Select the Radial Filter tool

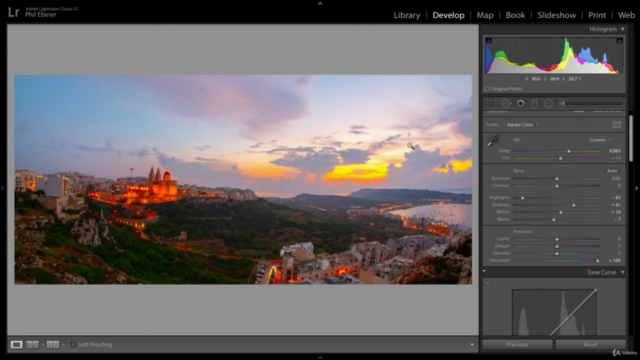tap(549, 104)
